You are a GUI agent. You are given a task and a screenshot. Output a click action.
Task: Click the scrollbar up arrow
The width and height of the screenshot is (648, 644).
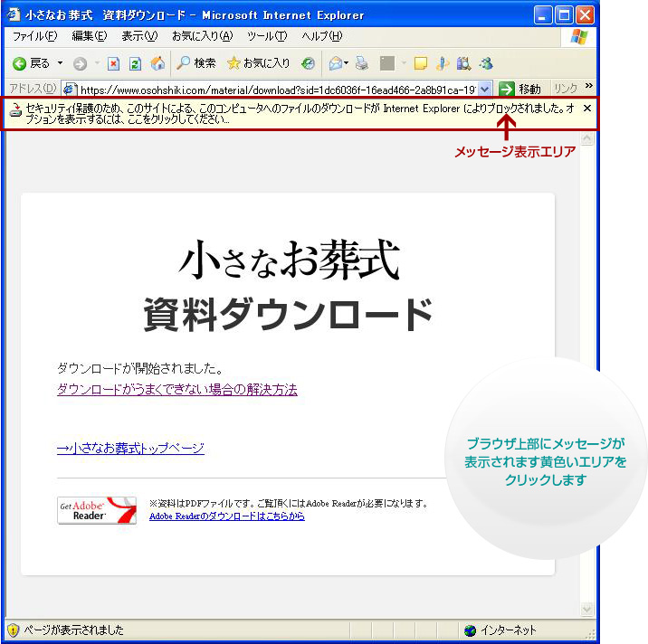click(586, 138)
